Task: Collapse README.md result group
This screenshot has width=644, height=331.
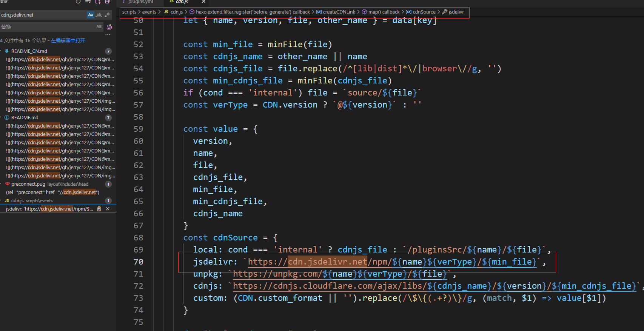Action: (1, 117)
